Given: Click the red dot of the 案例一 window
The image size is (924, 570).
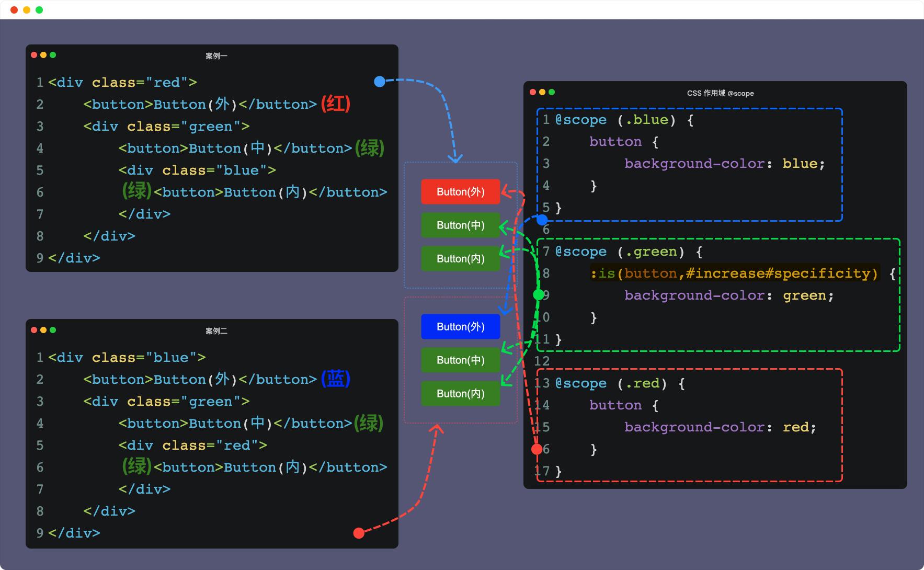Looking at the screenshot, I should coord(34,55).
